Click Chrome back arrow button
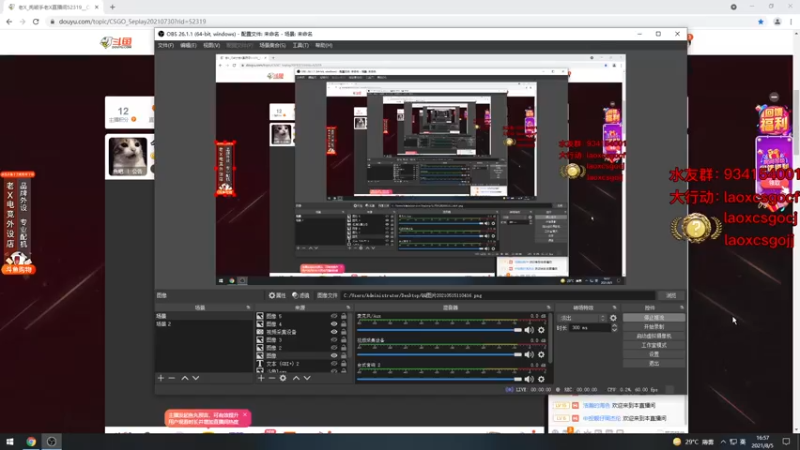Viewport: 800px width, 450px height. pyautogui.click(x=9, y=21)
